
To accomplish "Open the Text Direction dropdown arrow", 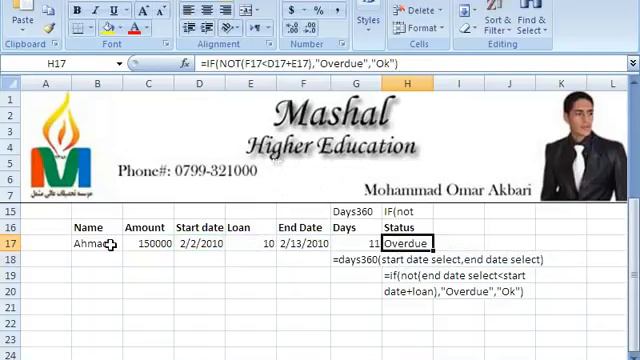I will [268, 28].
